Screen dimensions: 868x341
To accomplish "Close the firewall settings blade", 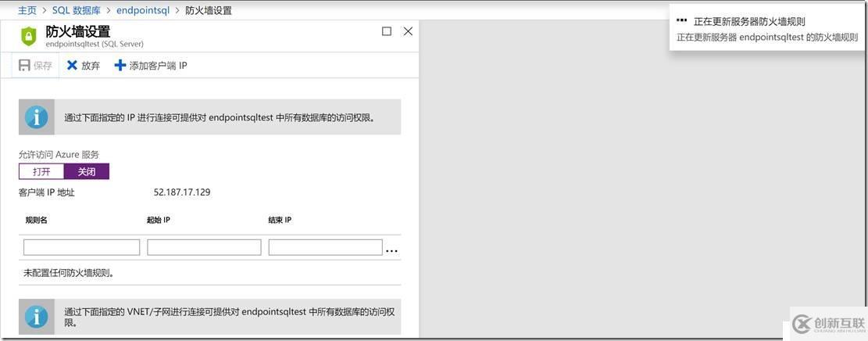I will coord(408,31).
